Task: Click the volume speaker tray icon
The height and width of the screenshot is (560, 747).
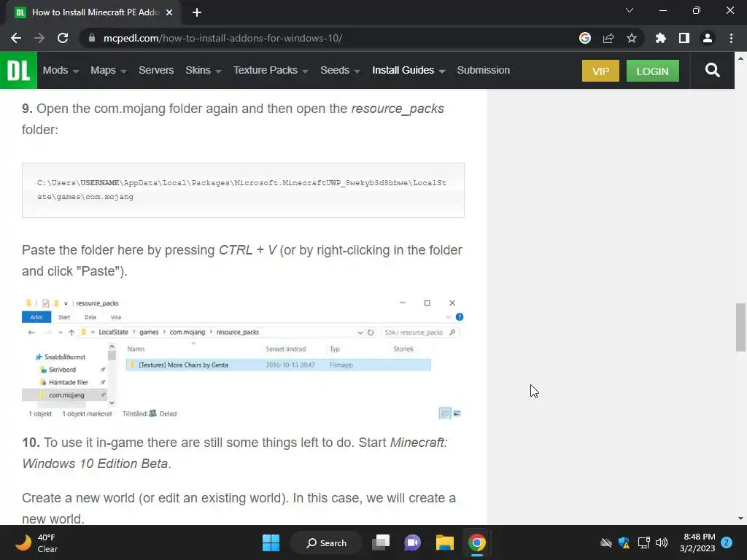Action: (x=662, y=542)
